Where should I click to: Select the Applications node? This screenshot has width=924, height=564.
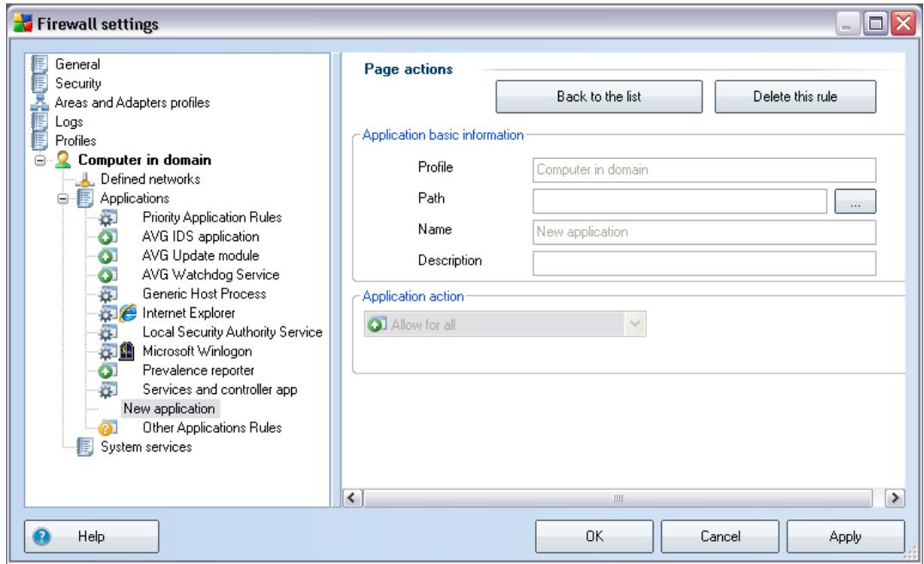tap(134, 198)
